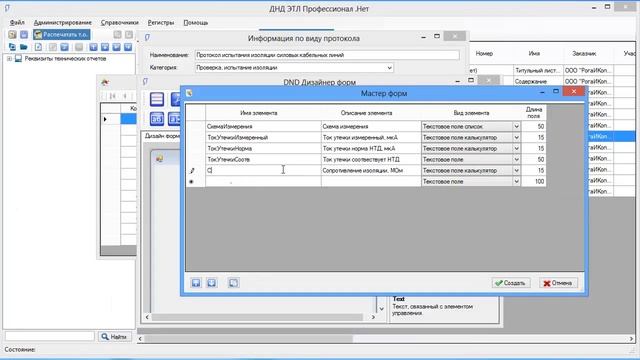Viewport: 640px width, 360px height.
Task: Open the Регистры menu
Action: (x=161, y=23)
